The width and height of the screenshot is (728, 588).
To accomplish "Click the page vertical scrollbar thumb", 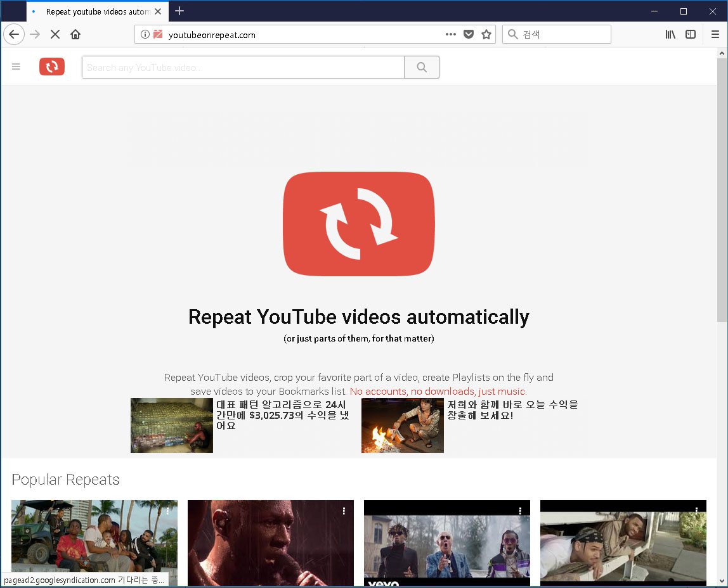I will coord(722,190).
